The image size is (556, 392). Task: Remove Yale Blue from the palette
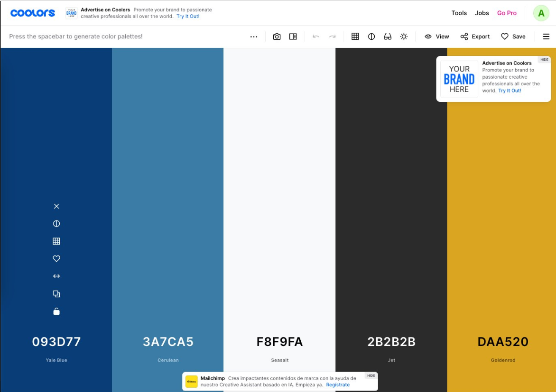click(x=56, y=206)
